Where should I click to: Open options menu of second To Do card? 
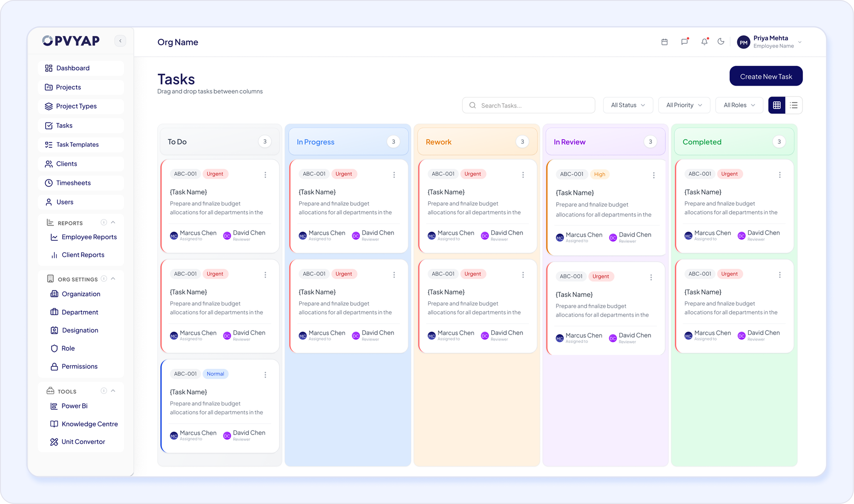(265, 275)
